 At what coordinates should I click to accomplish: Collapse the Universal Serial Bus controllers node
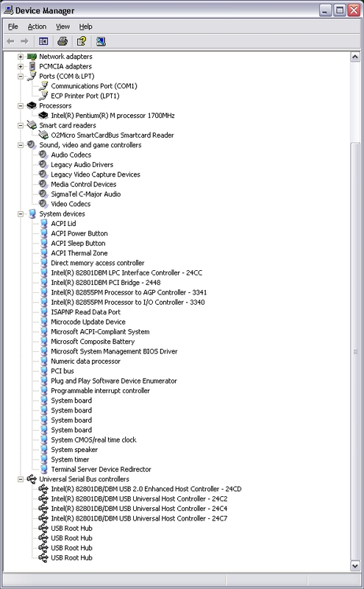pyautogui.click(x=21, y=479)
